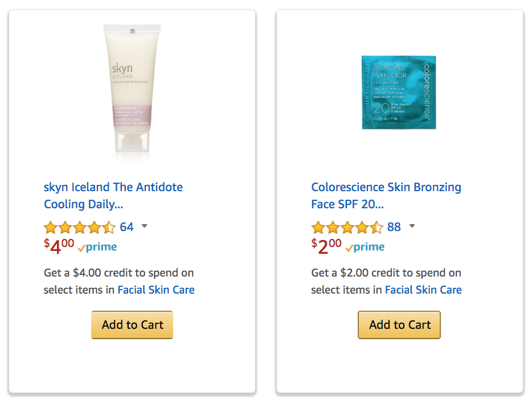Click the $2.00 price of Colorescience
532x404 pixels.
[326, 246]
